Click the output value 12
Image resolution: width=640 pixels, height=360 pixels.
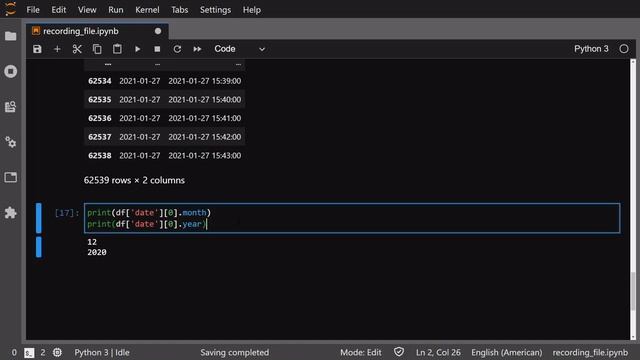(92, 242)
